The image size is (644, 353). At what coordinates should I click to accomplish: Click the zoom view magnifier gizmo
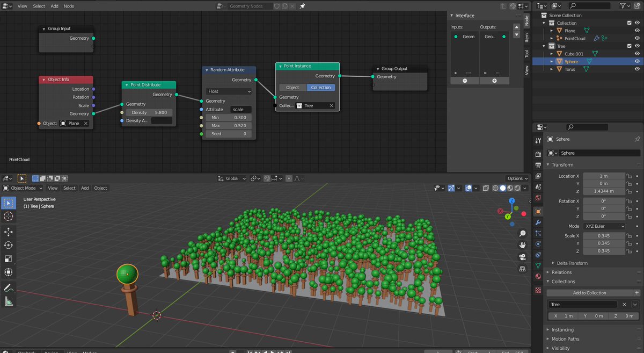522,234
